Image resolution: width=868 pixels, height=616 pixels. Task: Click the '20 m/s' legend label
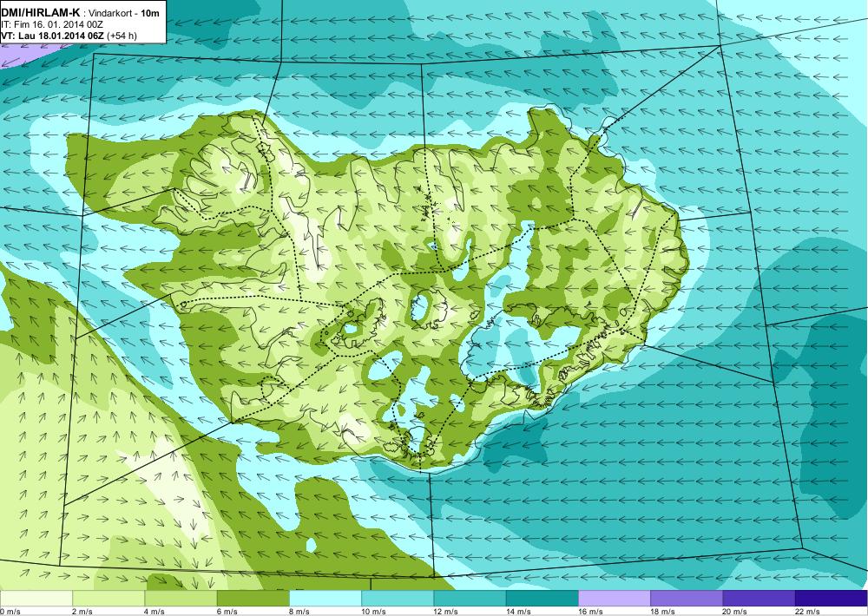click(x=735, y=612)
